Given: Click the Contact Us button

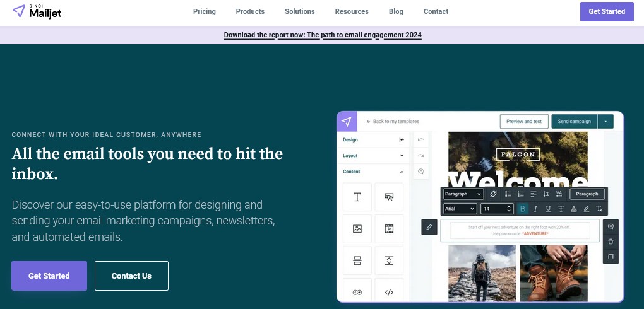Looking at the screenshot, I should click(131, 276).
